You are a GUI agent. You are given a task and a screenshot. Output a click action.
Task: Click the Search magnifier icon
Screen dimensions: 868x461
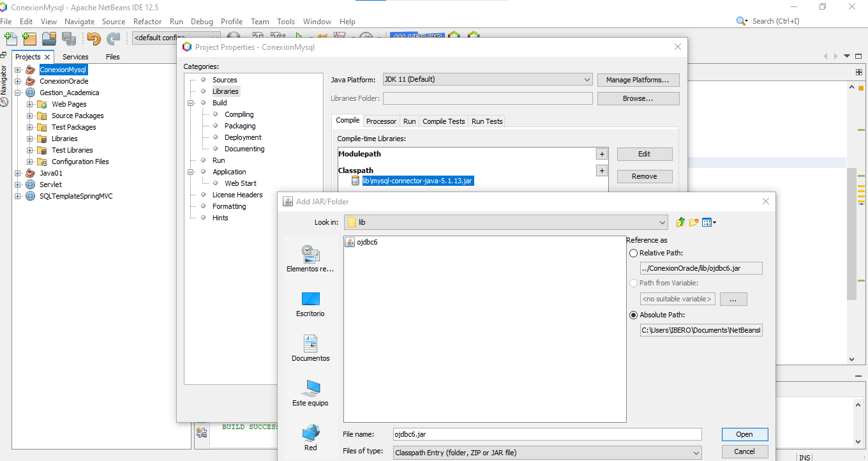(742, 21)
